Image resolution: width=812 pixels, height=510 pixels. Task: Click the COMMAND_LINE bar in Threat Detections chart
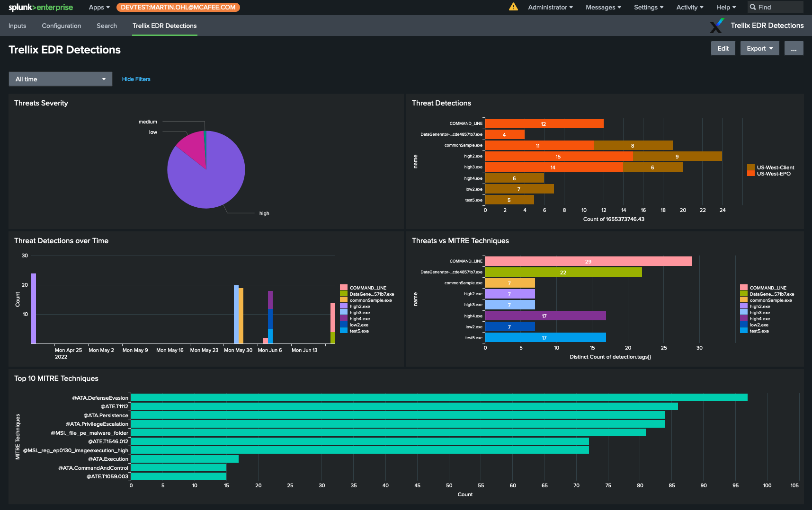[544, 123]
